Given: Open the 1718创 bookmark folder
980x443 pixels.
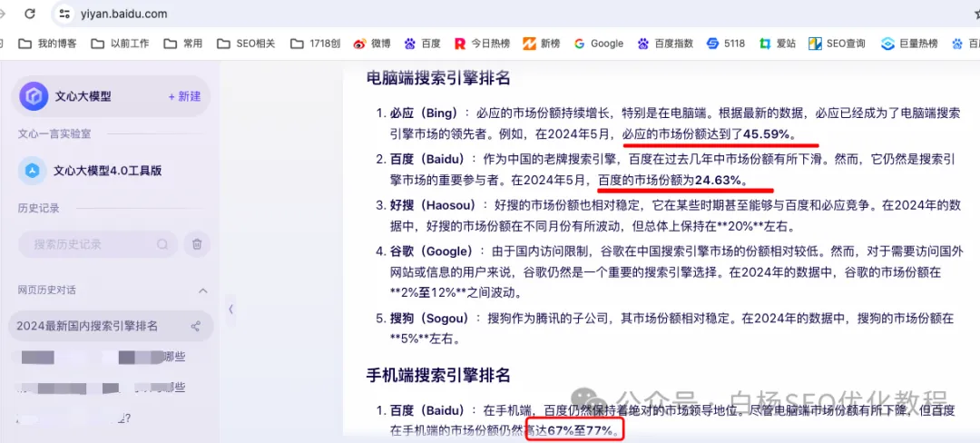Looking at the screenshot, I should (x=316, y=43).
